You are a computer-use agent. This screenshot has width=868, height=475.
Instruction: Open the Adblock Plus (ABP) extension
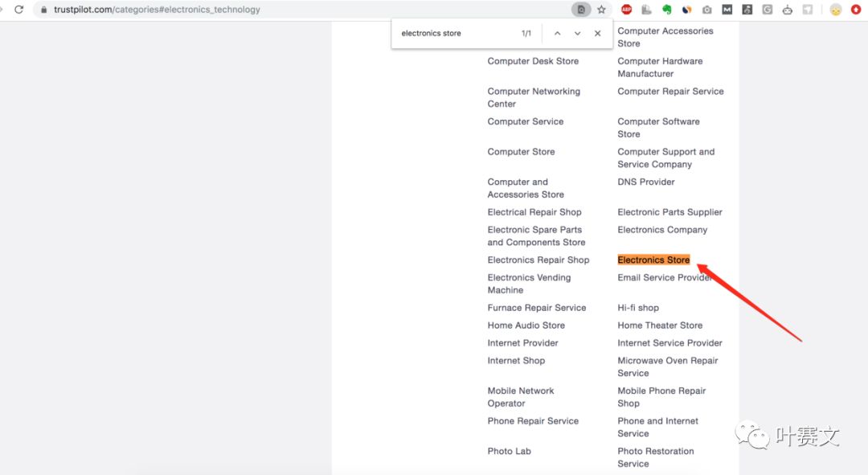pos(626,10)
